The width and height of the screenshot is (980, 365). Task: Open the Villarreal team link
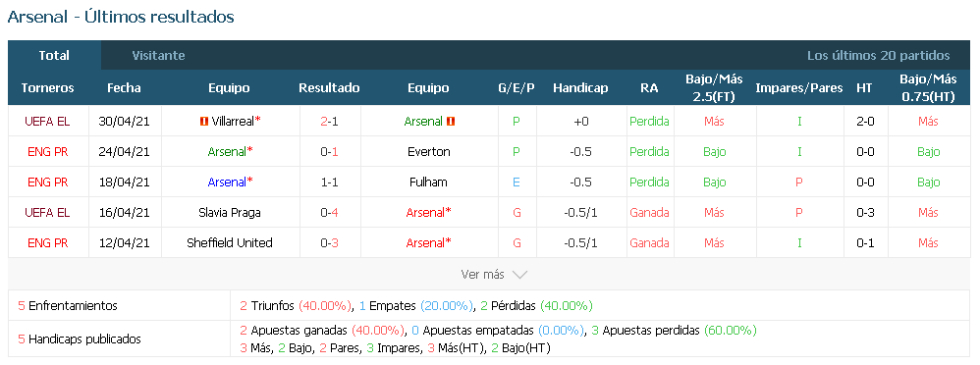pos(233,122)
